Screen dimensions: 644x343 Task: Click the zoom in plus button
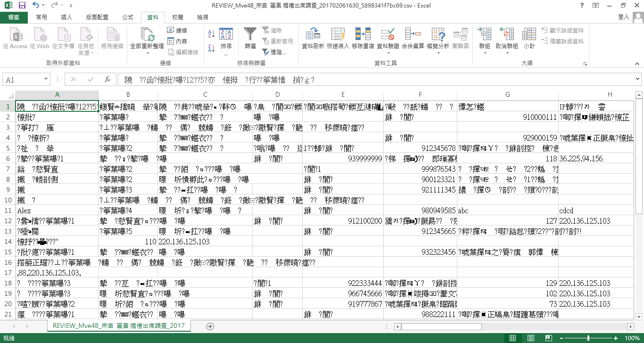[x=616, y=338]
